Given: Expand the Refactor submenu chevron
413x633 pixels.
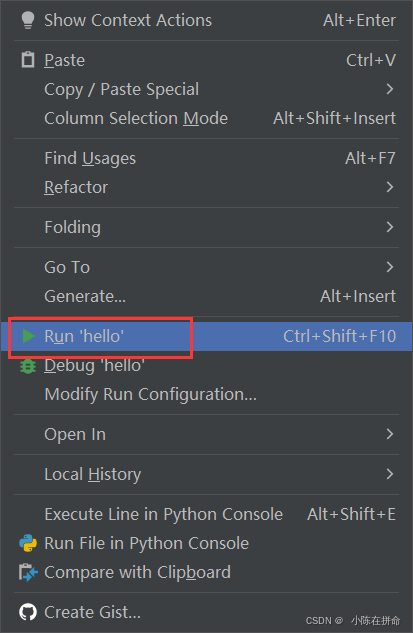Looking at the screenshot, I should click(x=390, y=187).
